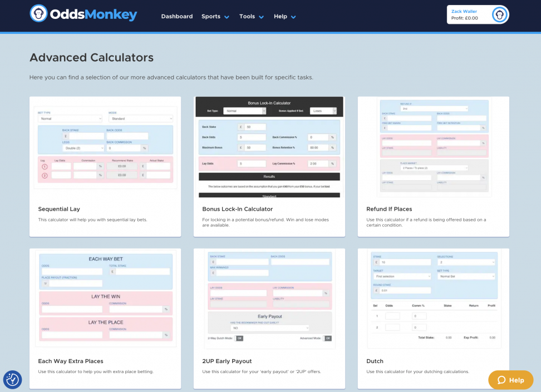Click the Each Way Extra Places title
The height and width of the screenshot is (392, 541).
pos(71,361)
